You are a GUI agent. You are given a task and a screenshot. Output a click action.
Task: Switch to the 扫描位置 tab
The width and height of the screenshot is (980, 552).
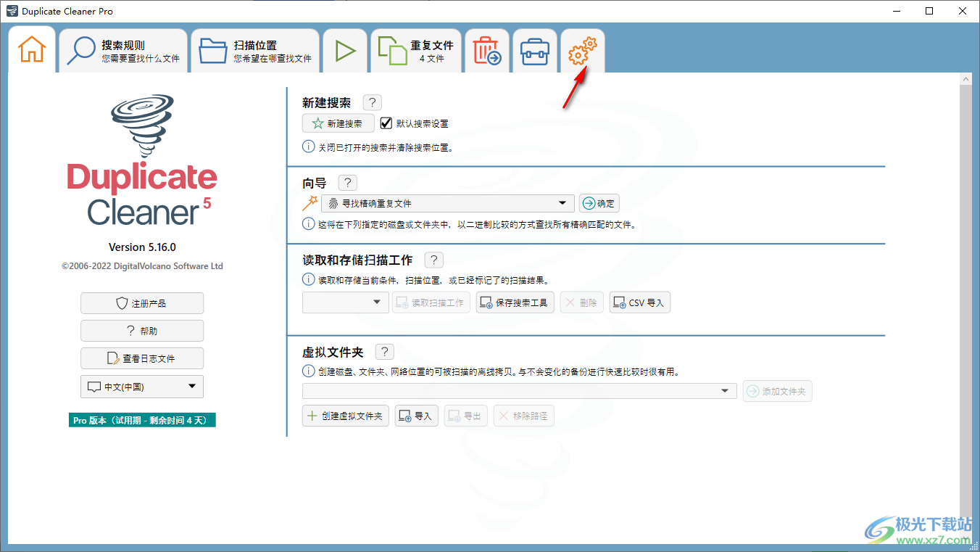255,51
